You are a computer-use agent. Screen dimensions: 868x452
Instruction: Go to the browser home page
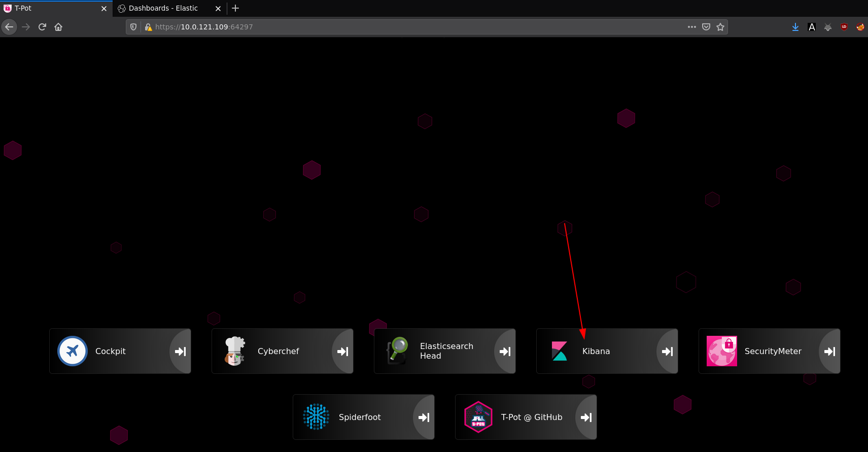point(58,27)
